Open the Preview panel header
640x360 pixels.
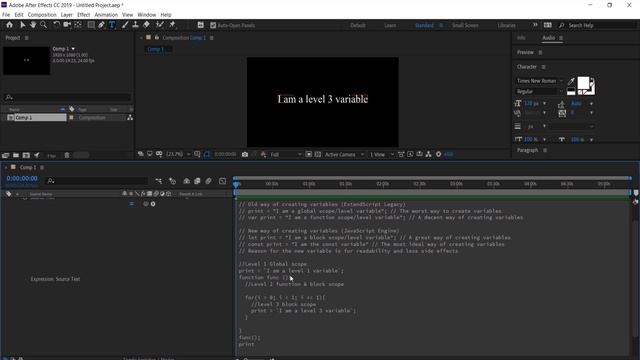tap(525, 52)
